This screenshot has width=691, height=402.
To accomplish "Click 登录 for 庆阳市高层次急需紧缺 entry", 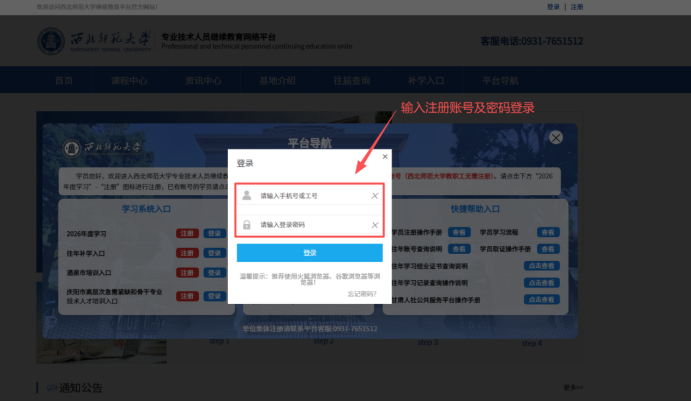I will click(215, 296).
